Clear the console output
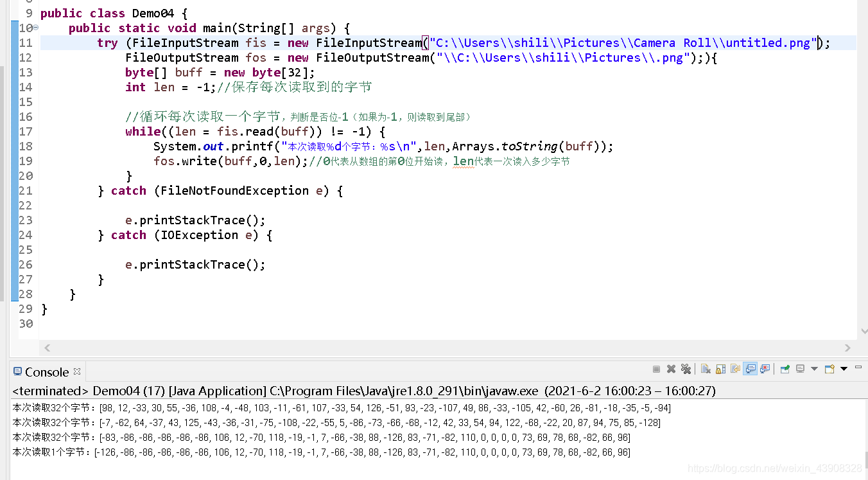The image size is (868, 480). pyautogui.click(x=706, y=369)
